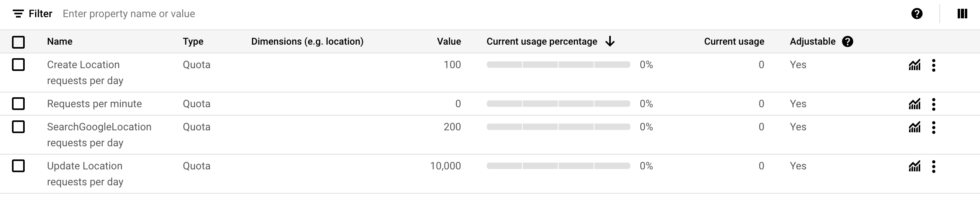Open more actions for Update Location quota
980x220 pixels.
934,166
